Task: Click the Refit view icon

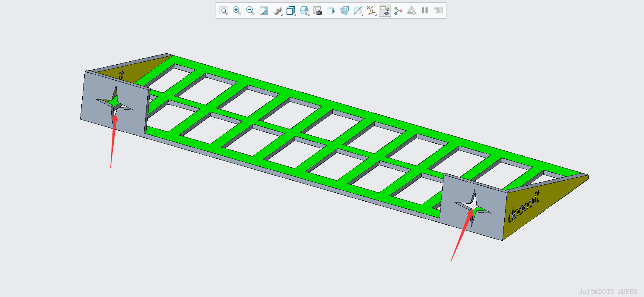Action: pyautogui.click(x=224, y=11)
